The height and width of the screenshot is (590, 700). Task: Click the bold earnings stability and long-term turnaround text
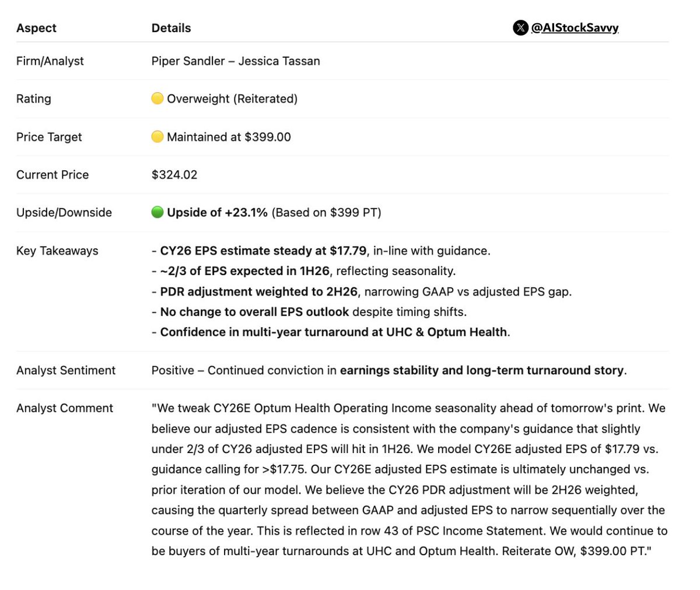482,370
